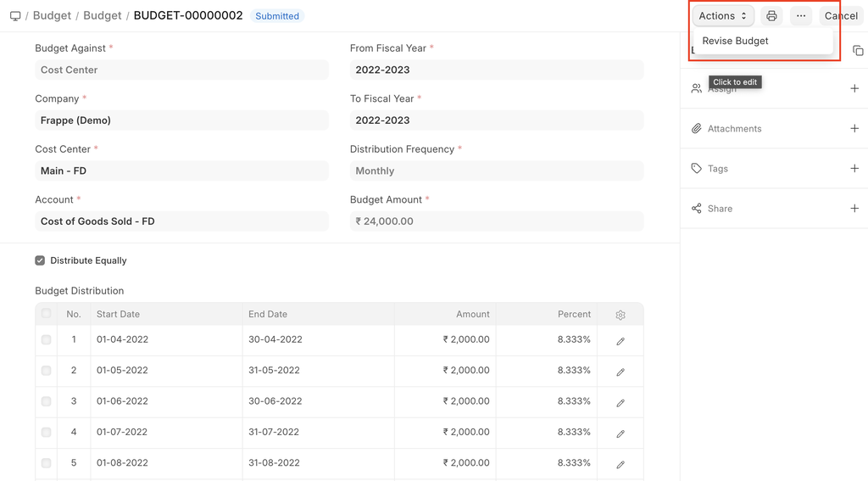Image resolution: width=868 pixels, height=481 pixels.
Task: Click the Cancel button
Action: (x=841, y=16)
